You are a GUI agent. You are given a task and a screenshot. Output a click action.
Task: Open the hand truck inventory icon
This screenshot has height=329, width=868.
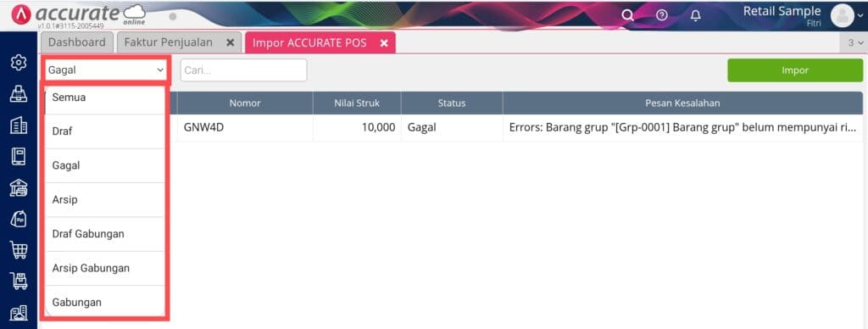tap(19, 282)
